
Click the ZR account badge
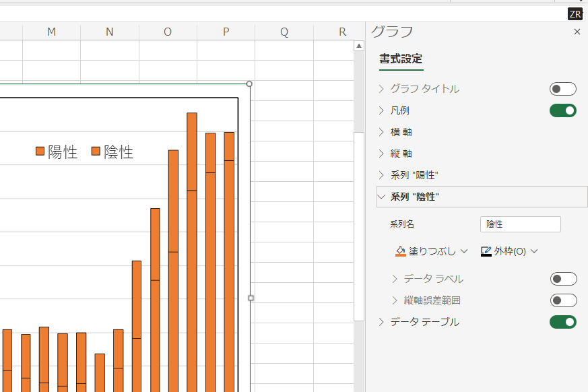tap(575, 14)
